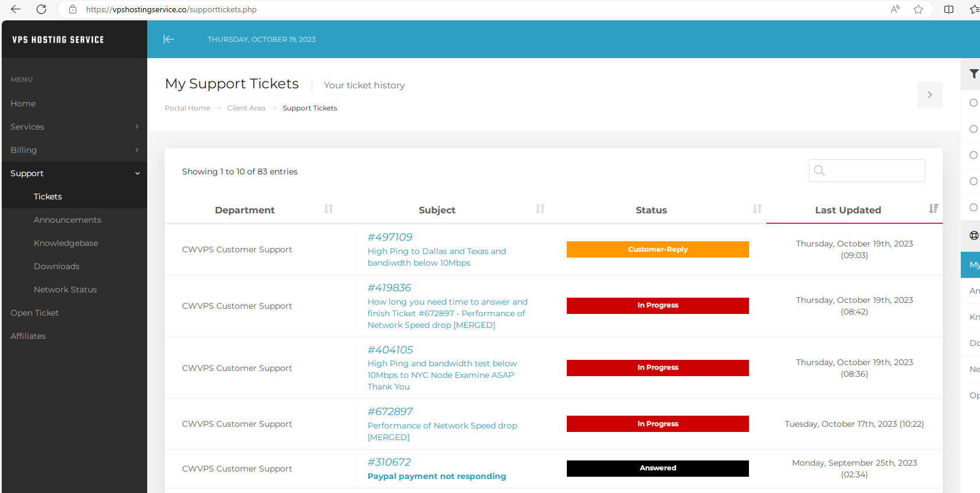This screenshot has height=493, width=980.
Task: Select the first radio button in the filter panel
Action: pyautogui.click(x=974, y=103)
